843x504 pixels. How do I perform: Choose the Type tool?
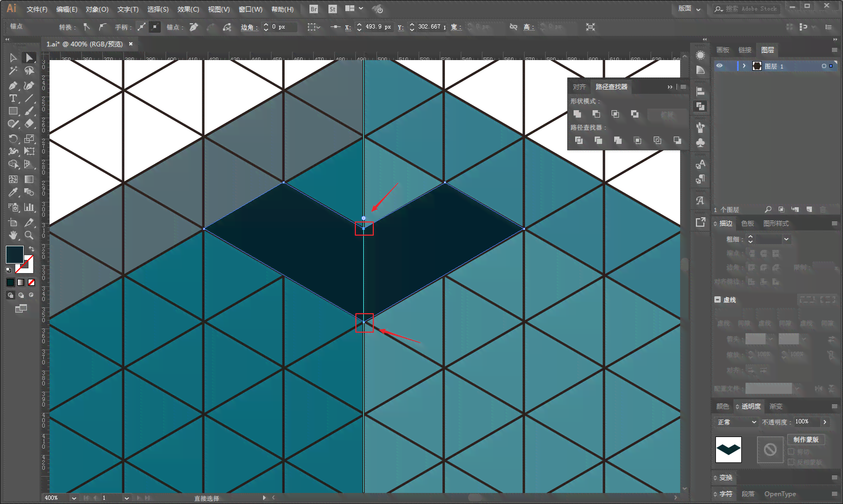13,99
